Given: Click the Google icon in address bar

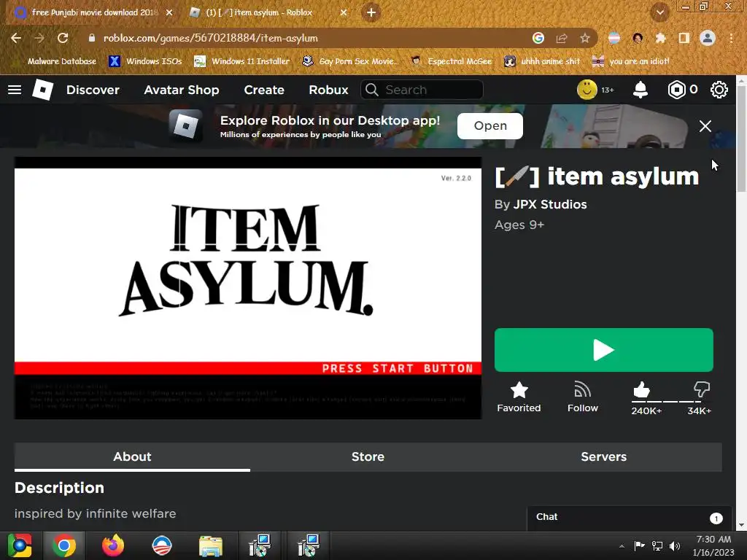Looking at the screenshot, I should (x=538, y=38).
